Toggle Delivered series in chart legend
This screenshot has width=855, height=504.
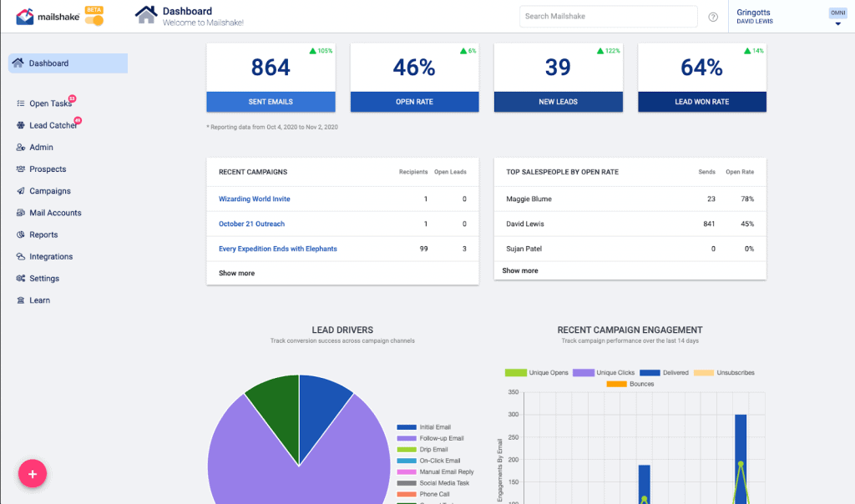664,373
